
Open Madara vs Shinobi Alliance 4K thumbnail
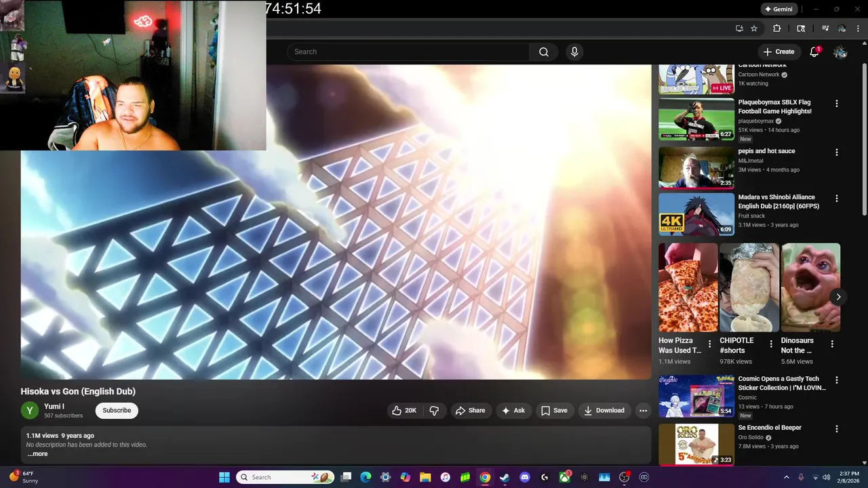[x=696, y=214]
